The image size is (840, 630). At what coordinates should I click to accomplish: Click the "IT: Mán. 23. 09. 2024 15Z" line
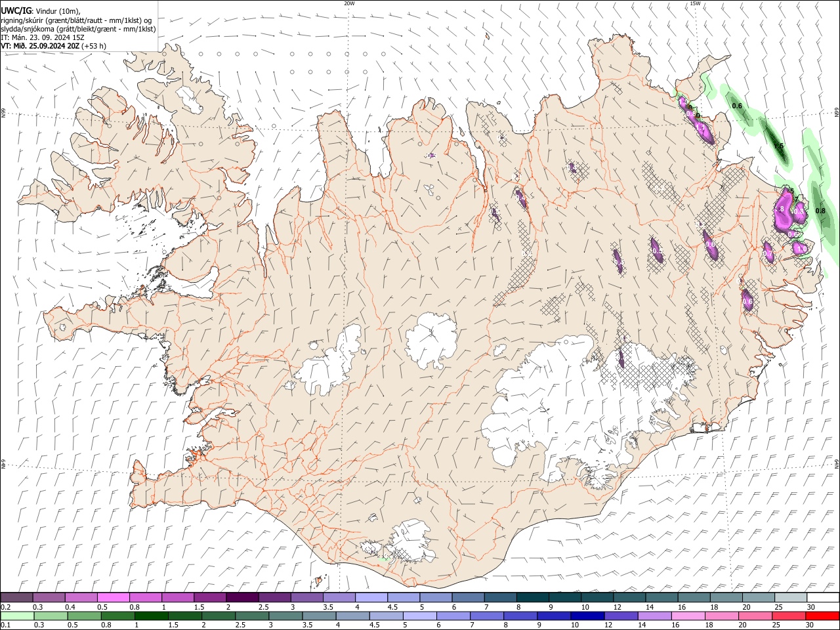pyautogui.click(x=43, y=37)
